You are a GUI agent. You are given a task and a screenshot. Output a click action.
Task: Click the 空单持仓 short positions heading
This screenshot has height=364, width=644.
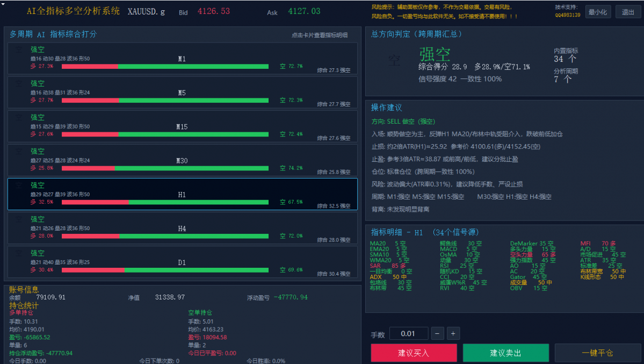(x=200, y=313)
